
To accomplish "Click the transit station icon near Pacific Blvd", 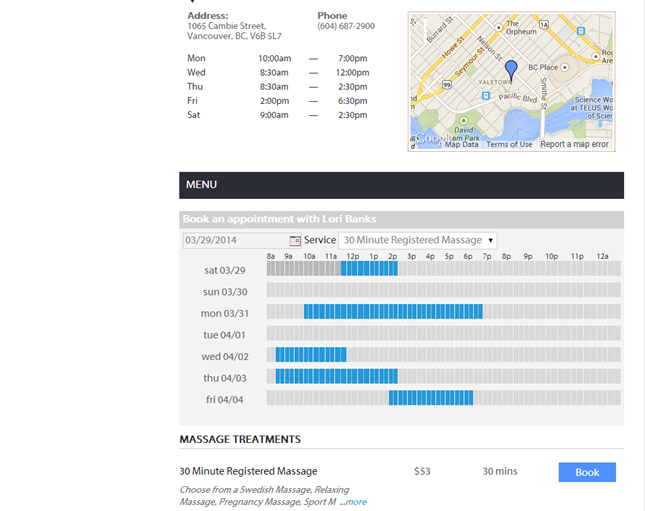I will click(x=486, y=96).
